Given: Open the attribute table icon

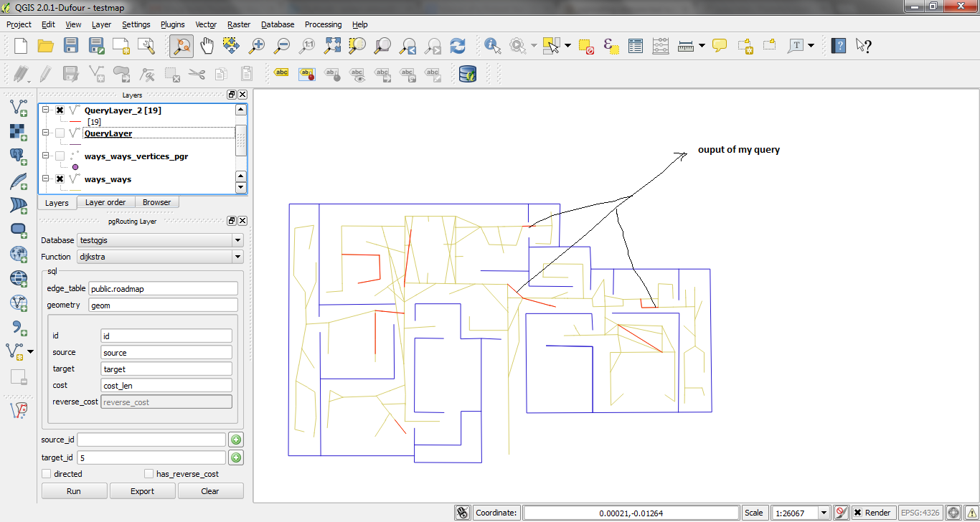Looking at the screenshot, I should point(636,47).
